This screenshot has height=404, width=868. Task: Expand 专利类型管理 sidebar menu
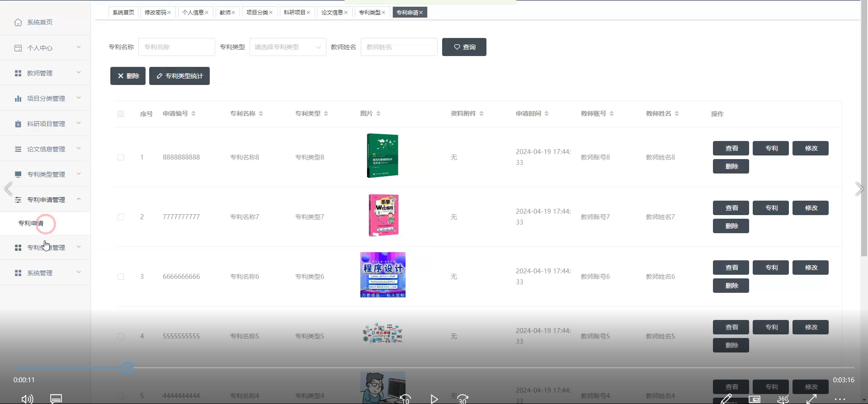pos(79,174)
